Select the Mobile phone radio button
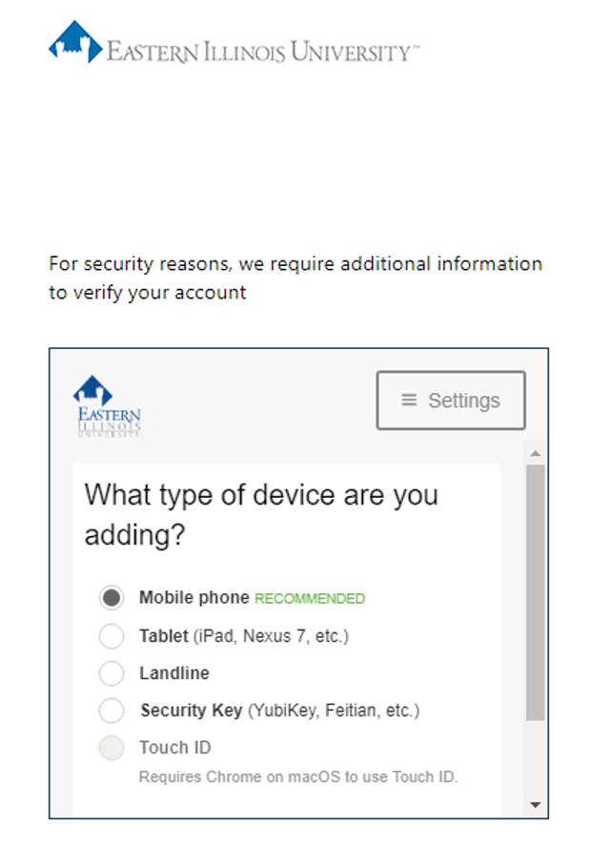The height and width of the screenshot is (868, 591). [112, 598]
